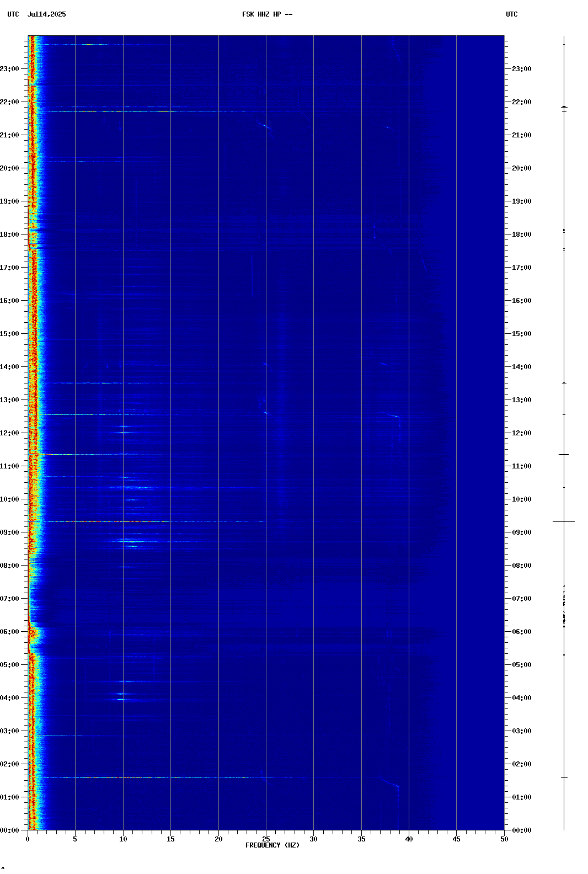Click the 15 Hz tick label
This screenshot has height=874, width=588.
click(170, 839)
